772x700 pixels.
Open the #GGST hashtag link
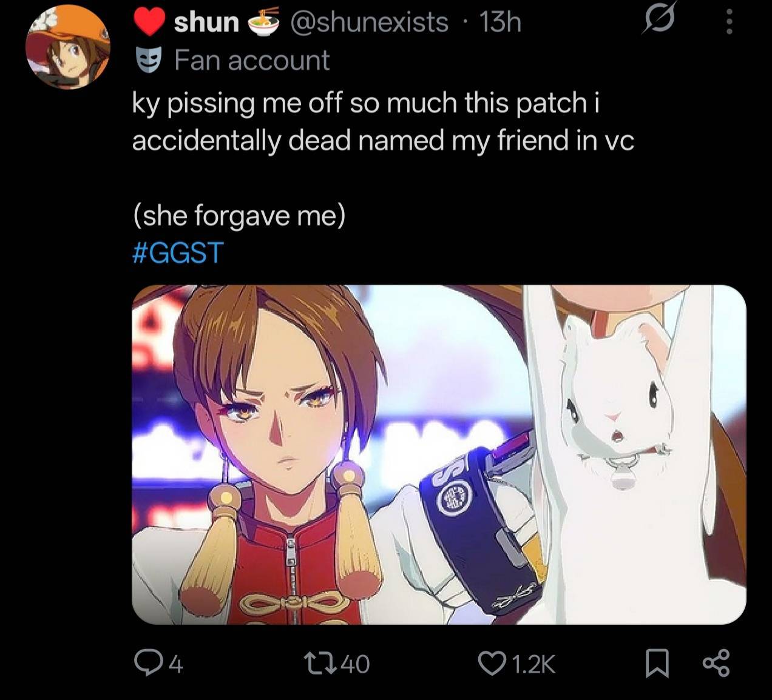[178, 253]
